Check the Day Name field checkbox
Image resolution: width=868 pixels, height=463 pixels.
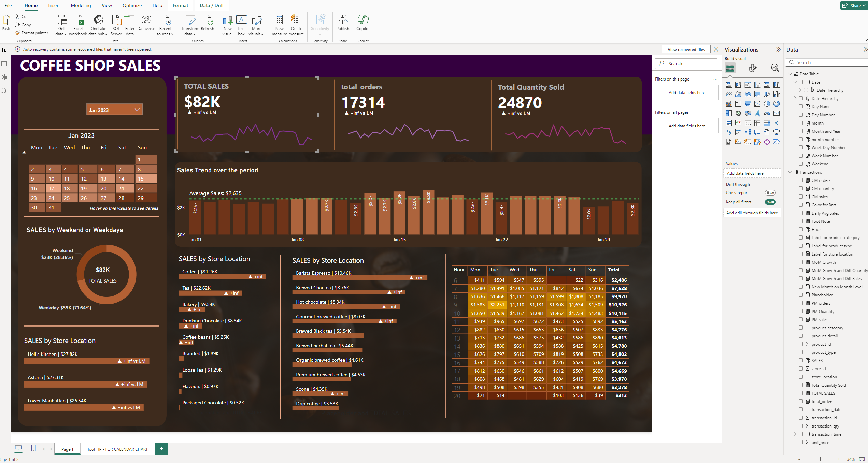click(x=801, y=106)
